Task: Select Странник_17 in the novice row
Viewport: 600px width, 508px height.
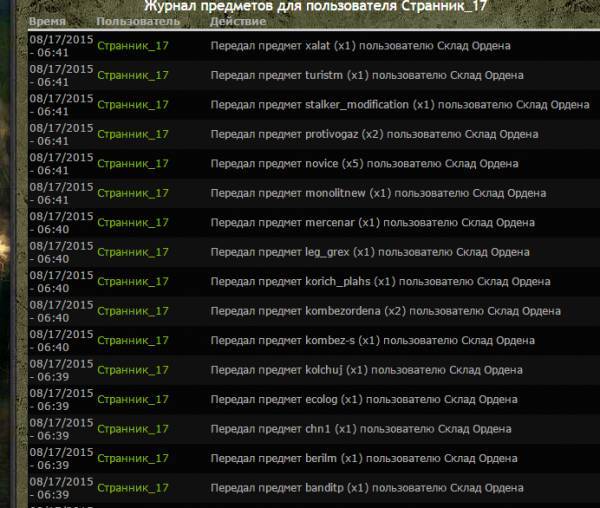Action: coord(133,163)
